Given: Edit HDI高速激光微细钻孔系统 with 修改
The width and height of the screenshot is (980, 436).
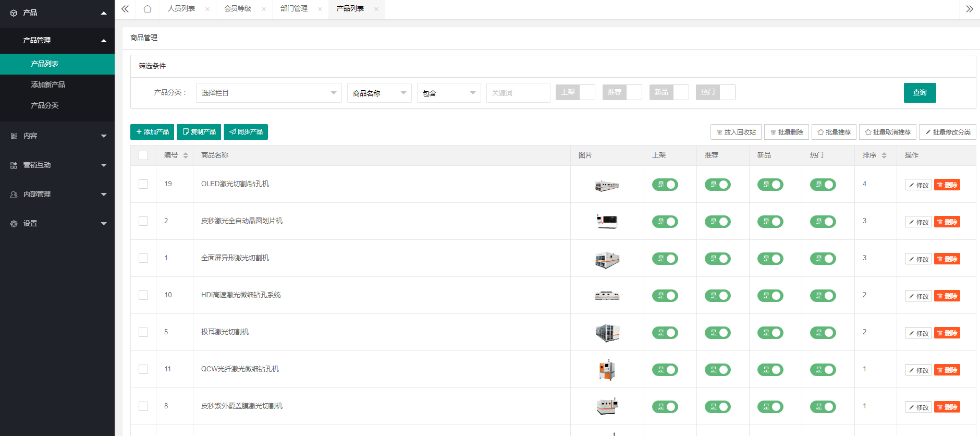Looking at the screenshot, I should point(918,296).
